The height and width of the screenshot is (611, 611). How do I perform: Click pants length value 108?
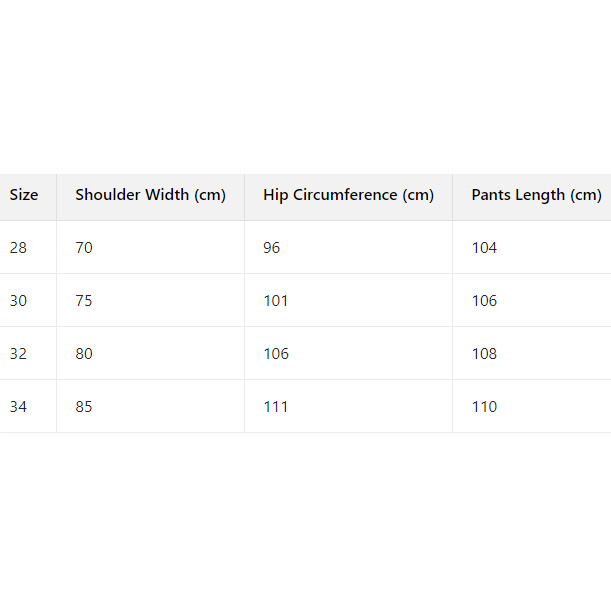coord(484,354)
